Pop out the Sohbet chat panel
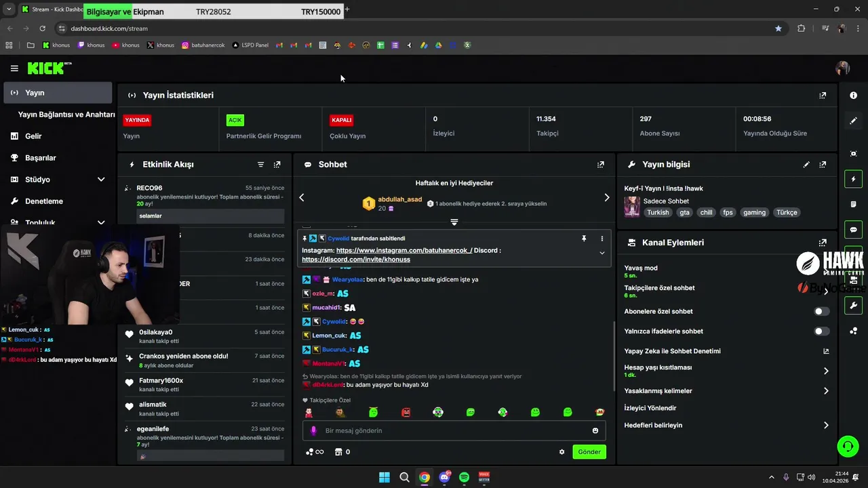 pos(600,165)
